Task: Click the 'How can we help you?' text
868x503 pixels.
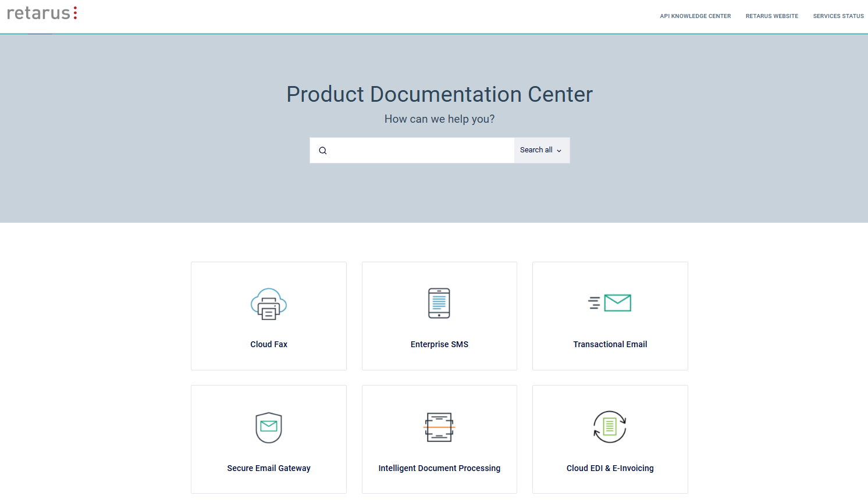Action: [440, 119]
